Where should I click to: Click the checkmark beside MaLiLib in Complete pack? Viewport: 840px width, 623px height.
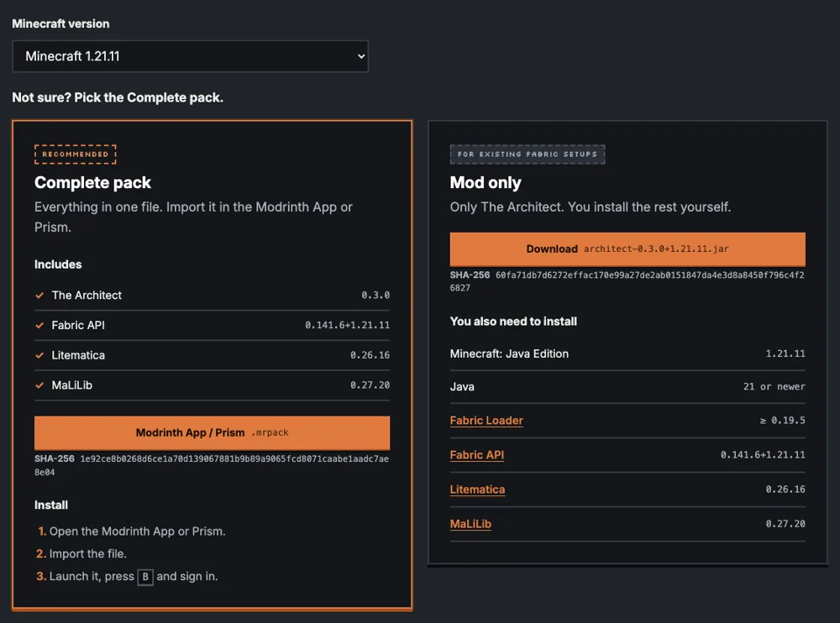tap(39, 385)
